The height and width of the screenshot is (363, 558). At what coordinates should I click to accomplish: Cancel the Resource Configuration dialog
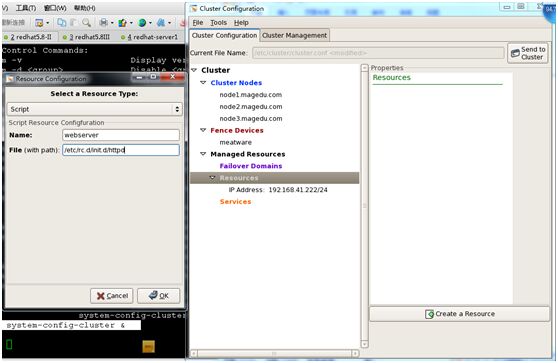(x=112, y=296)
